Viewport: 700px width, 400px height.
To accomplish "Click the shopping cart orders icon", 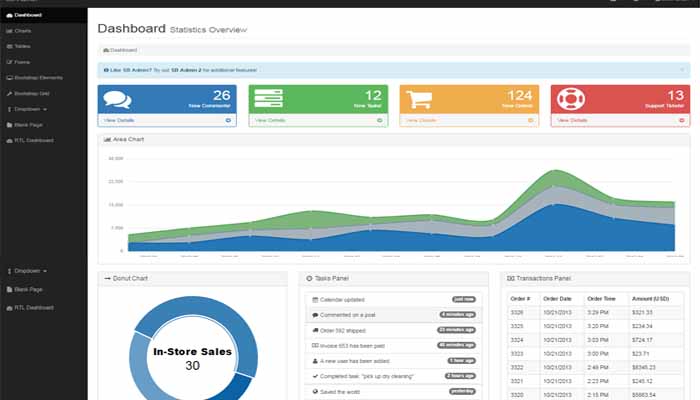I will [418, 99].
